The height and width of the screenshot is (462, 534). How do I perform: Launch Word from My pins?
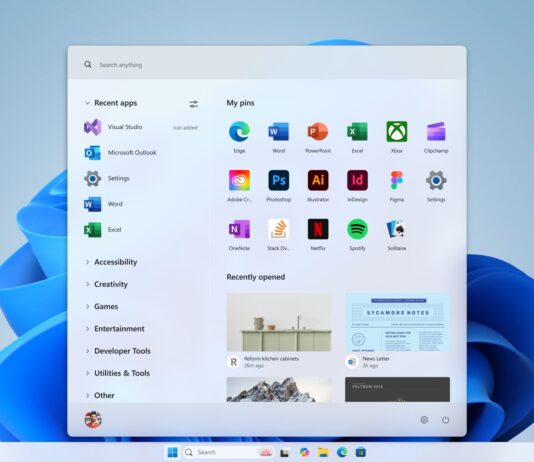point(279,132)
